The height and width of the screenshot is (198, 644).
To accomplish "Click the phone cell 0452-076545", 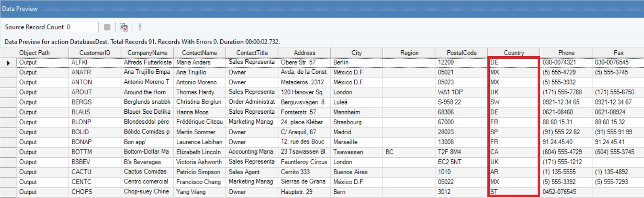I will (x=565, y=192).
